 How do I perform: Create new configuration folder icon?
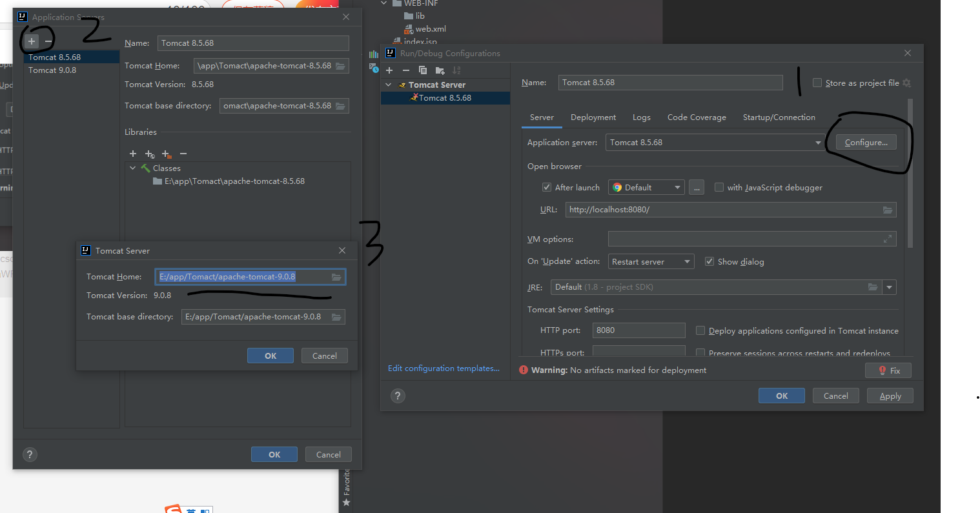(x=440, y=70)
